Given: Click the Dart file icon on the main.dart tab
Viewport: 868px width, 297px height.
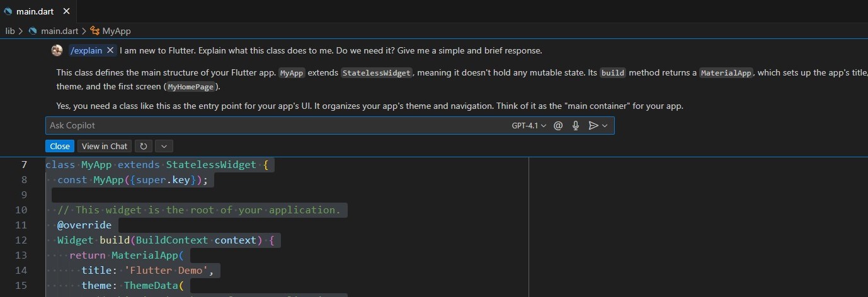Looking at the screenshot, I should [x=8, y=11].
